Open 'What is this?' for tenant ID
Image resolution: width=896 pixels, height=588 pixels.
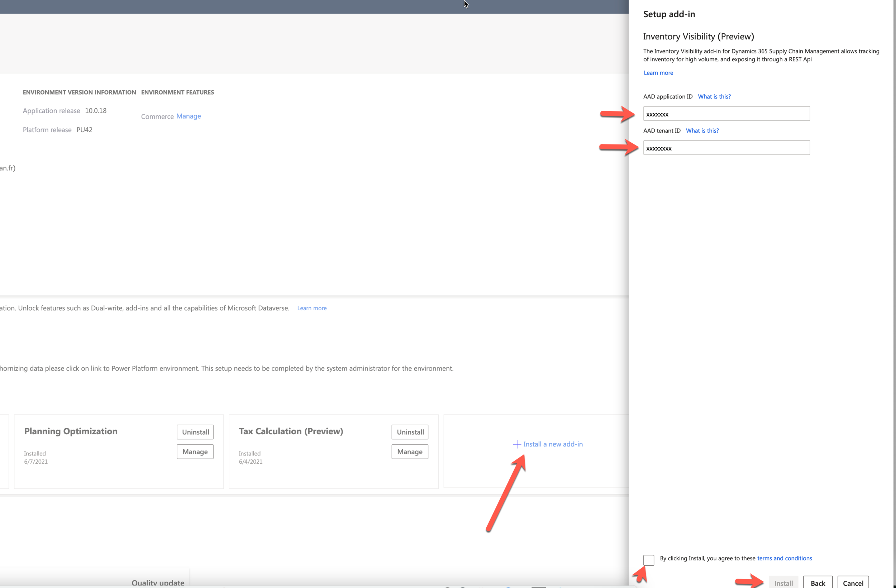tap(702, 131)
